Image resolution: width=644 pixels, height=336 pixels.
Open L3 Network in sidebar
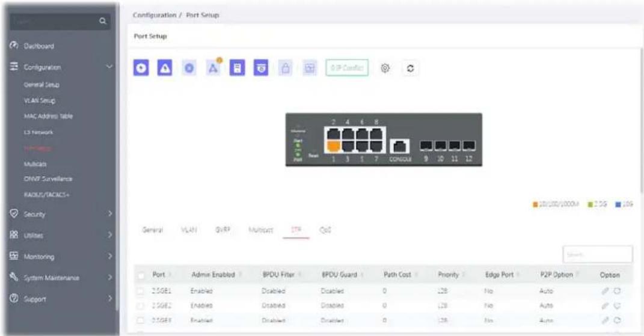pyautogui.click(x=38, y=132)
